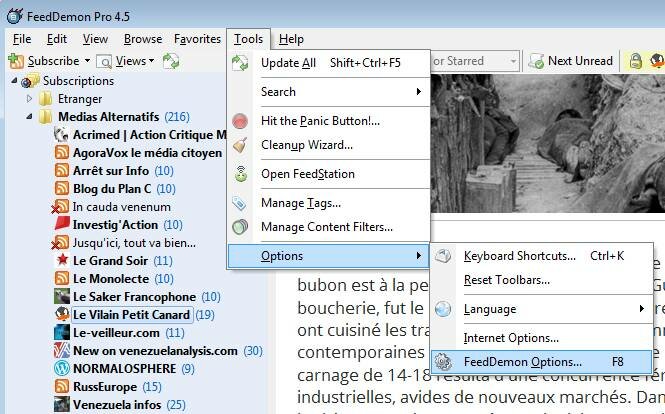Open the Starred filter combo box
This screenshot has height=414, width=665.
[x=475, y=61]
